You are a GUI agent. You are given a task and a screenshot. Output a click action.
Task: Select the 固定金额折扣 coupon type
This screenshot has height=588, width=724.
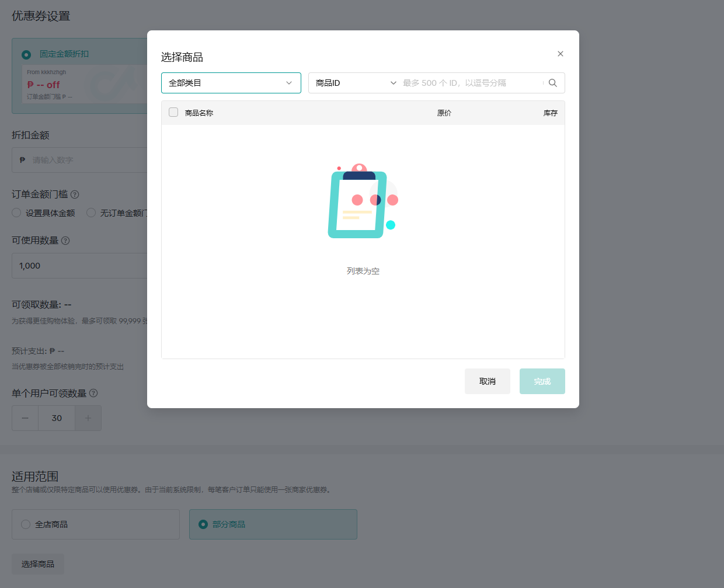[x=26, y=54]
